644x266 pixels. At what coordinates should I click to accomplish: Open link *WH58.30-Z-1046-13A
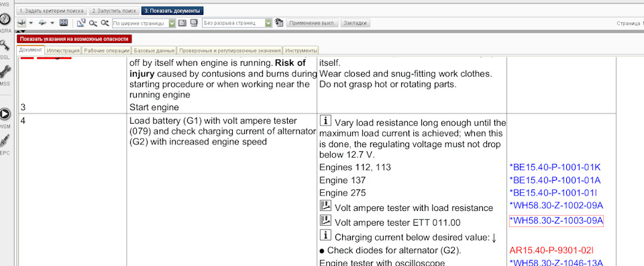556,262
